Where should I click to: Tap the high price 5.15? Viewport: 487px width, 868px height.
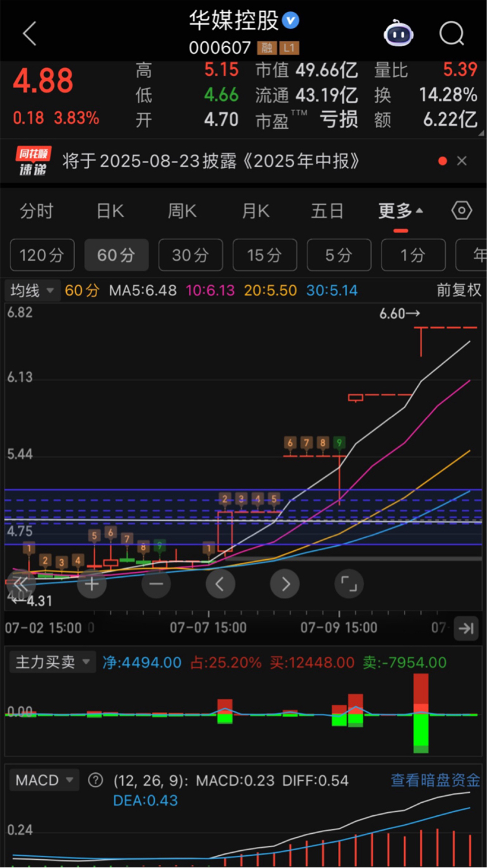click(221, 70)
